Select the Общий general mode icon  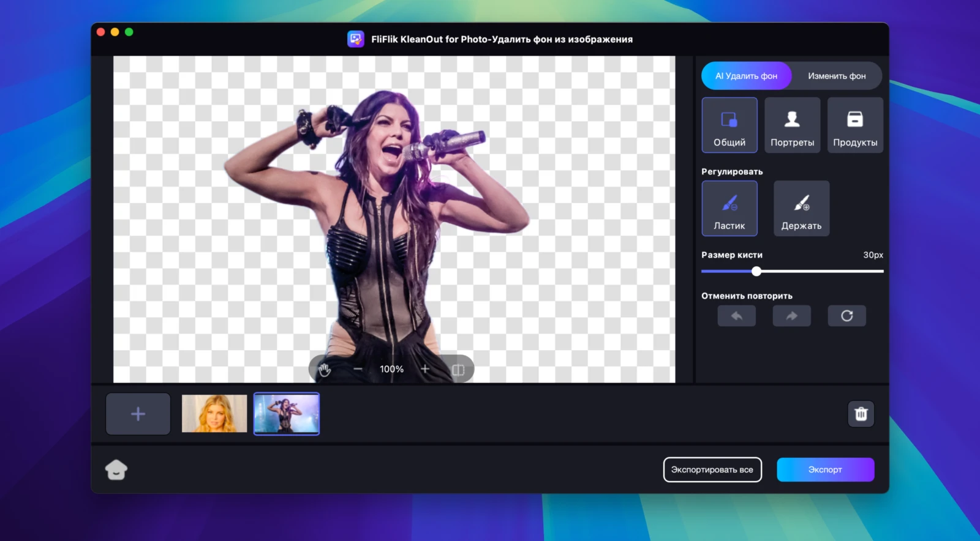click(x=729, y=125)
